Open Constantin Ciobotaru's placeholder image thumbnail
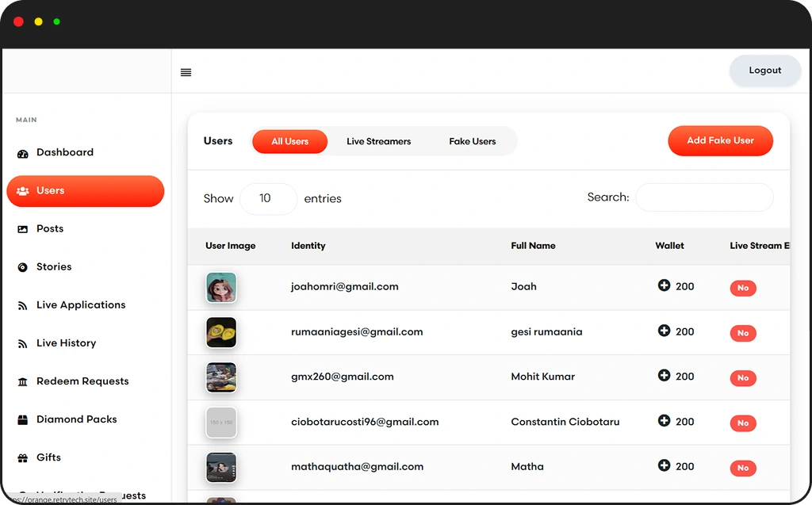Image resolution: width=812 pixels, height=505 pixels. pos(221,423)
